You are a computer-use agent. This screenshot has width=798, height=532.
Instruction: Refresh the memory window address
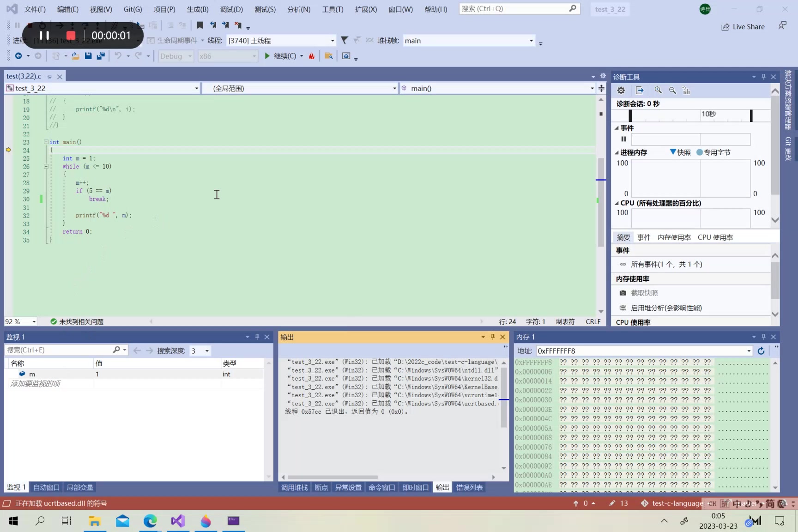761,351
